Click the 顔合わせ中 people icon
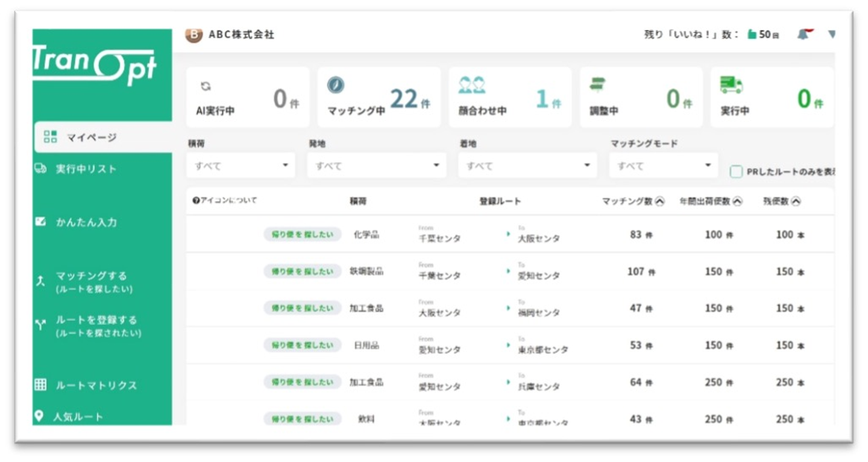 pyautogui.click(x=471, y=85)
